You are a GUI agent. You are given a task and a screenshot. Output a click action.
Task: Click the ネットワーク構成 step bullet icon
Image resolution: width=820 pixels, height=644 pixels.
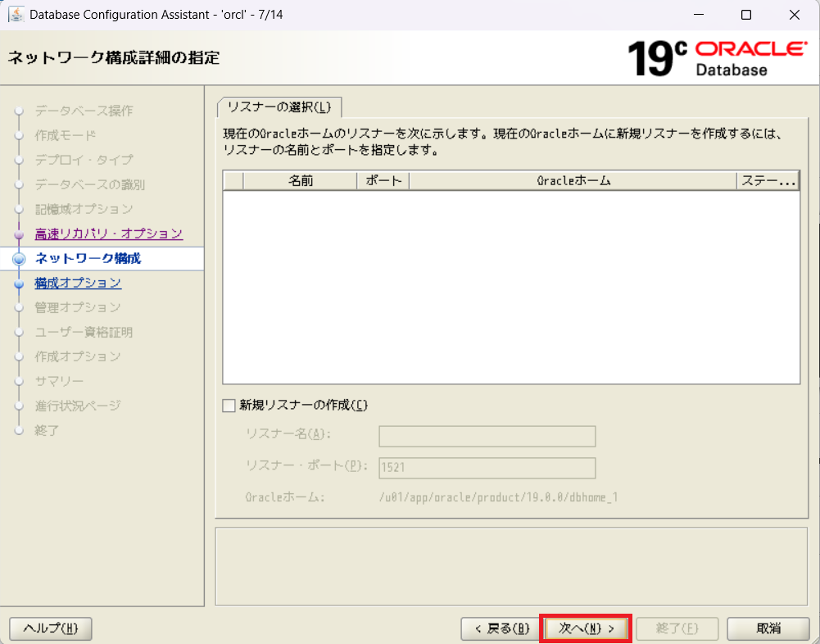tap(20, 259)
